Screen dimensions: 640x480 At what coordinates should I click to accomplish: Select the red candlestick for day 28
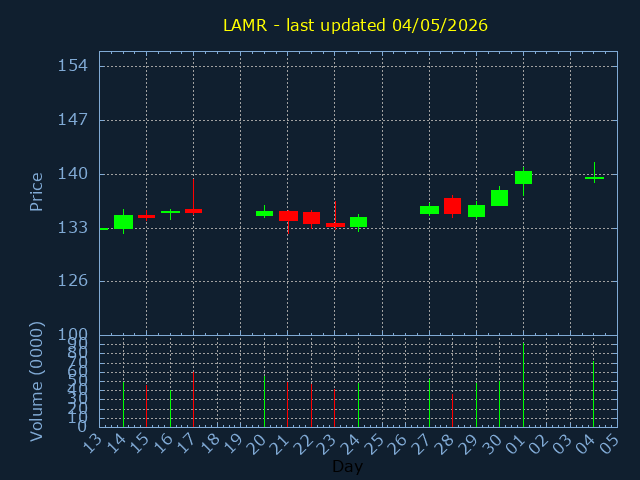[x=452, y=206]
